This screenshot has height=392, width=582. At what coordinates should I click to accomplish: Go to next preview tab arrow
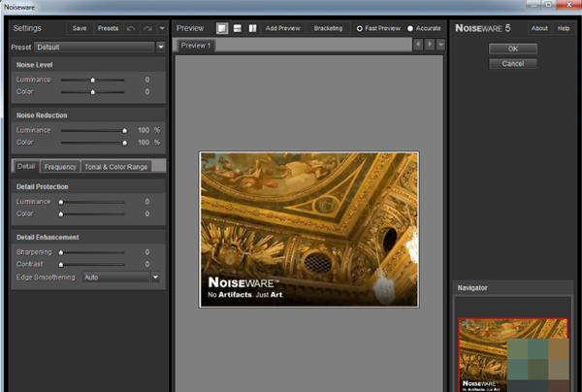coord(430,45)
